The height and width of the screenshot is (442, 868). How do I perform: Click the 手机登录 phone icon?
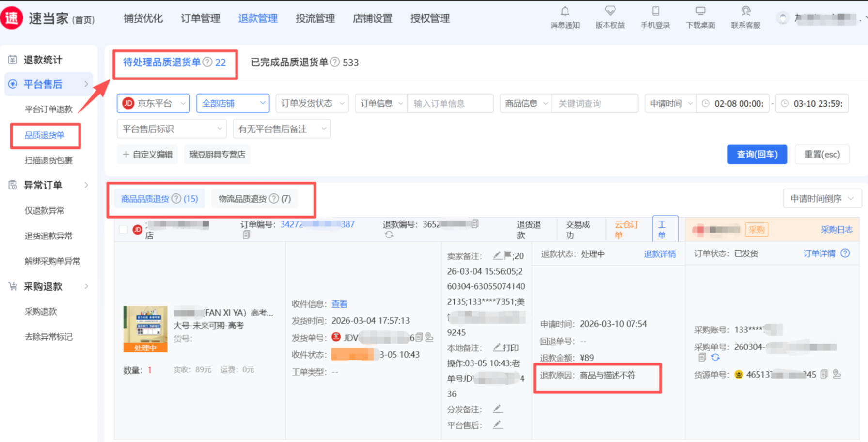(x=655, y=12)
